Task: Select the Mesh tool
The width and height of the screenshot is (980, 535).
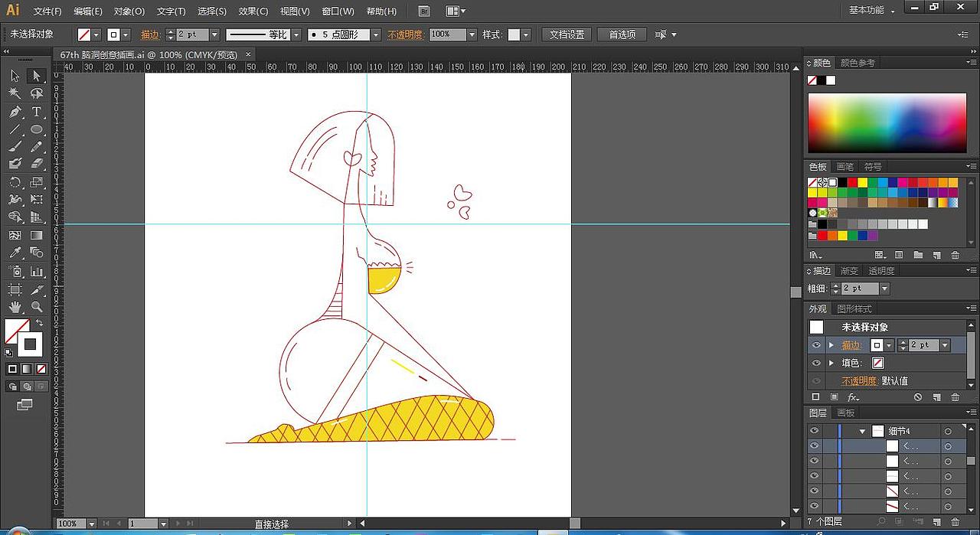Action: (15, 235)
